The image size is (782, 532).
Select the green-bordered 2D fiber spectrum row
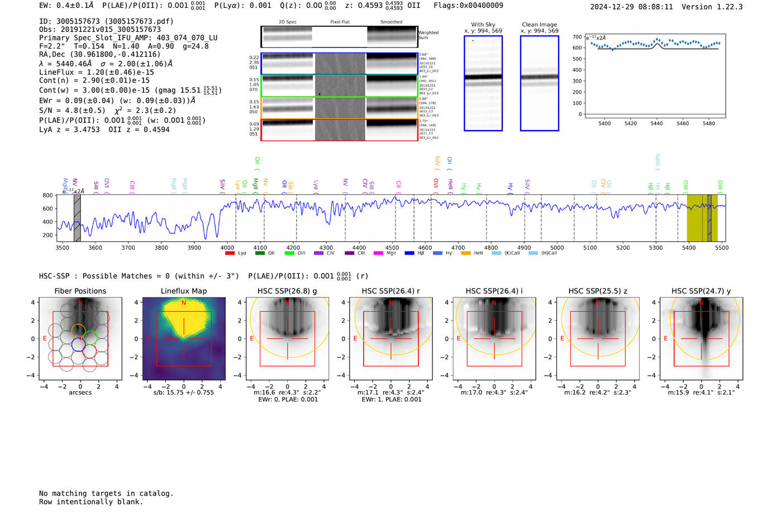(339, 86)
